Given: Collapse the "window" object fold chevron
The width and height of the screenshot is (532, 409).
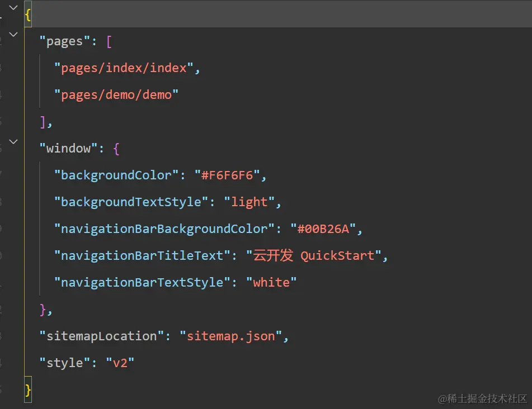Looking at the screenshot, I should [x=13, y=142].
